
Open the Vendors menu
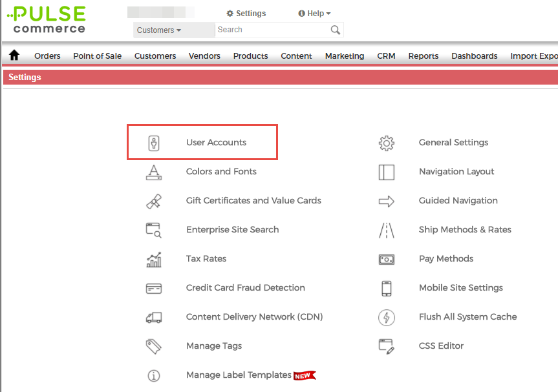(x=204, y=56)
